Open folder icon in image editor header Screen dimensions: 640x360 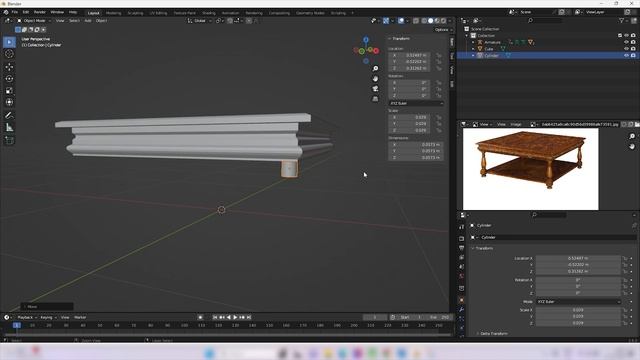pyautogui.click(x=637, y=124)
